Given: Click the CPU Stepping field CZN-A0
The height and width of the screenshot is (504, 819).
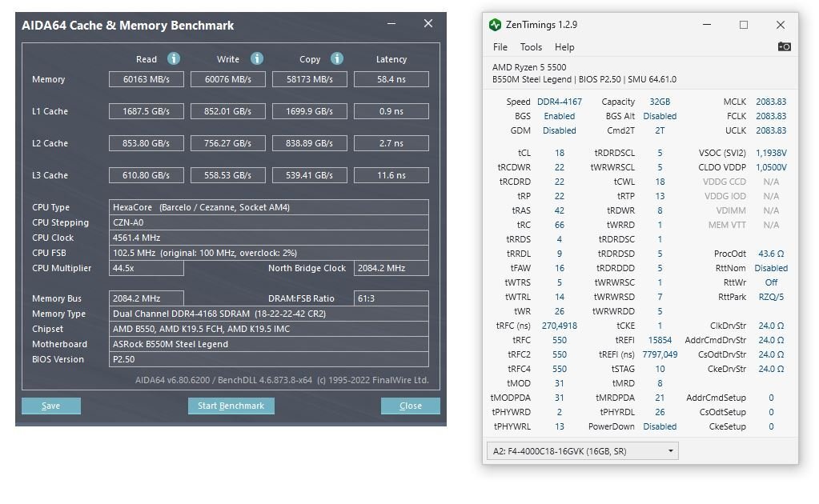Looking at the screenshot, I should [x=269, y=222].
